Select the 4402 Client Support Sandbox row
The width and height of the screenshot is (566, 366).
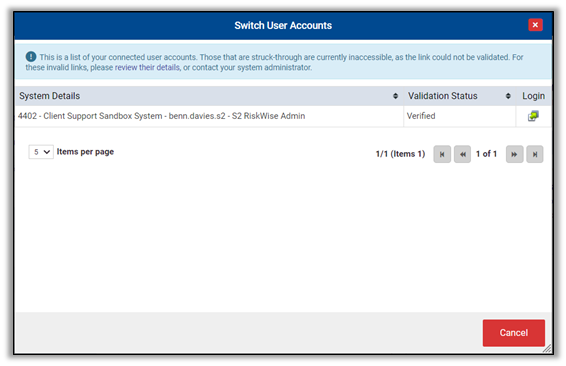point(283,116)
